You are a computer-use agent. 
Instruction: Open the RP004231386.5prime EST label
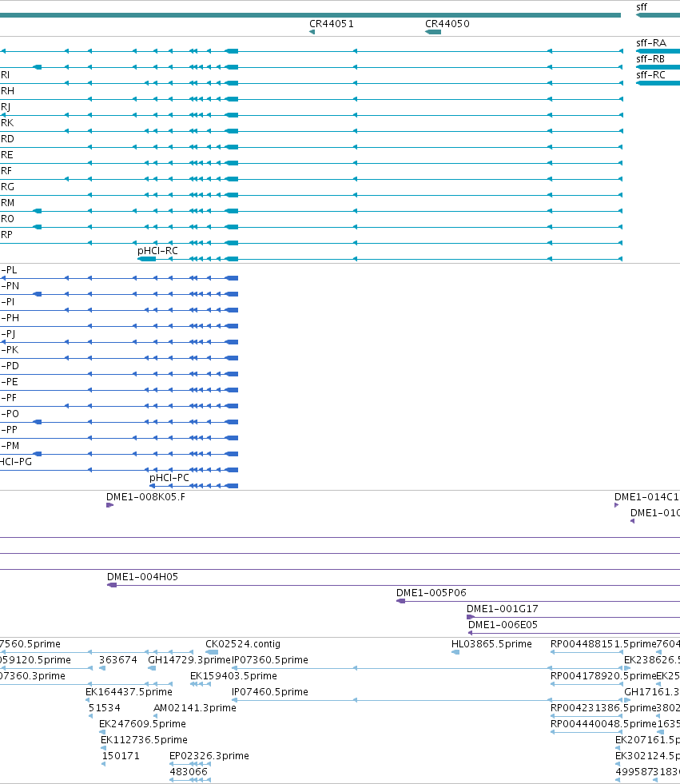click(x=603, y=708)
